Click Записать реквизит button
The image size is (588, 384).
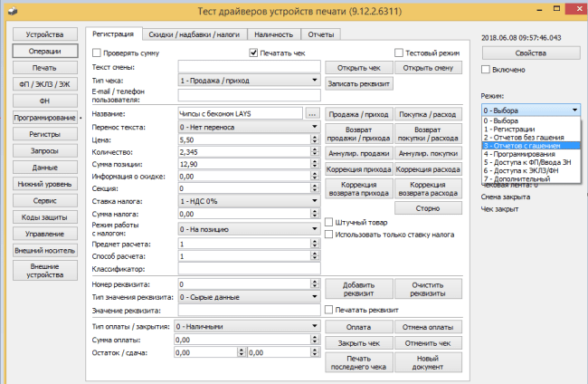click(x=359, y=83)
